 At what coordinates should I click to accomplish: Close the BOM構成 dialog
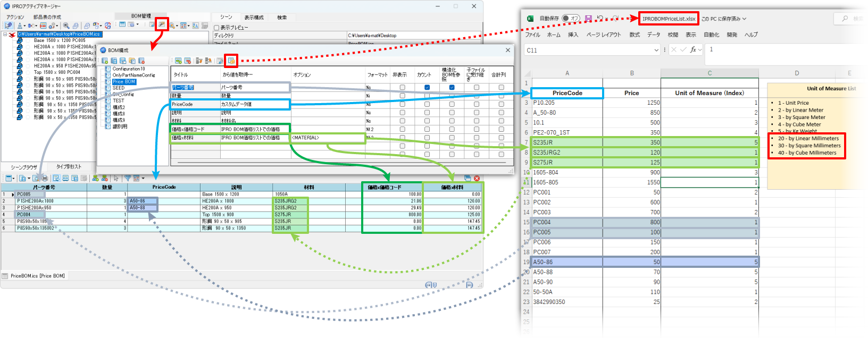(508, 50)
